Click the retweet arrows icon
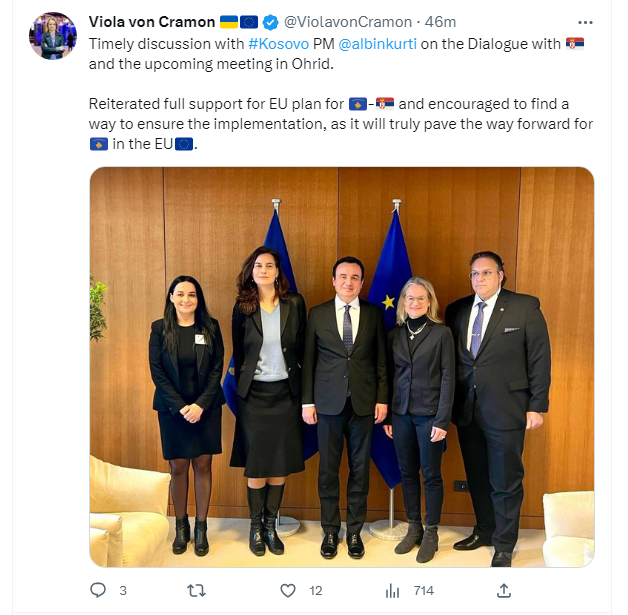The image size is (628, 615). coord(196,590)
